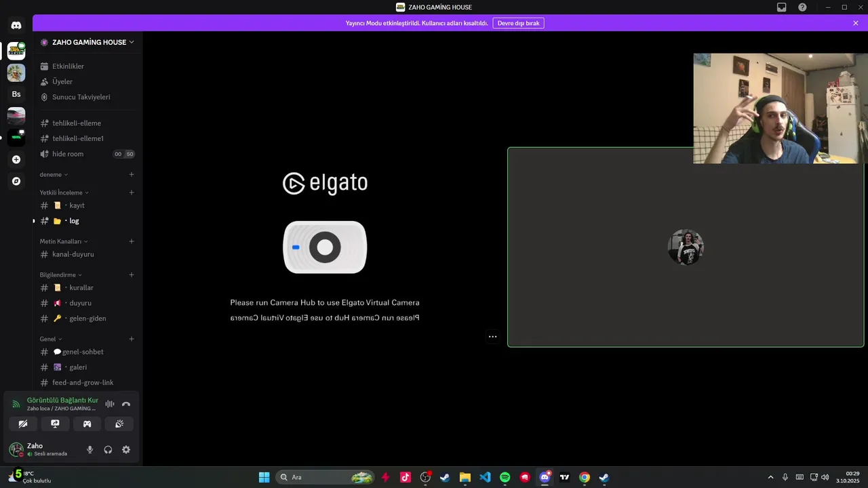Deafen with the headphones icon
Image resolution: width=868 pixels, height=488 pixels.
(x=108, y=449)
